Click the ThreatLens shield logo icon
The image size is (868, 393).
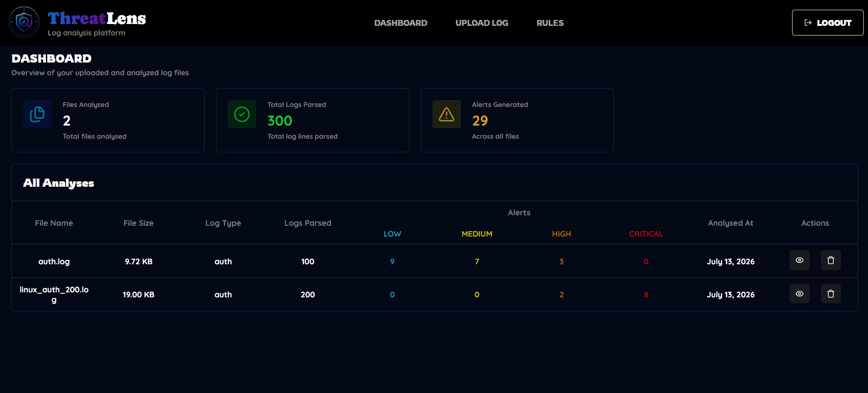pos(24,22)
